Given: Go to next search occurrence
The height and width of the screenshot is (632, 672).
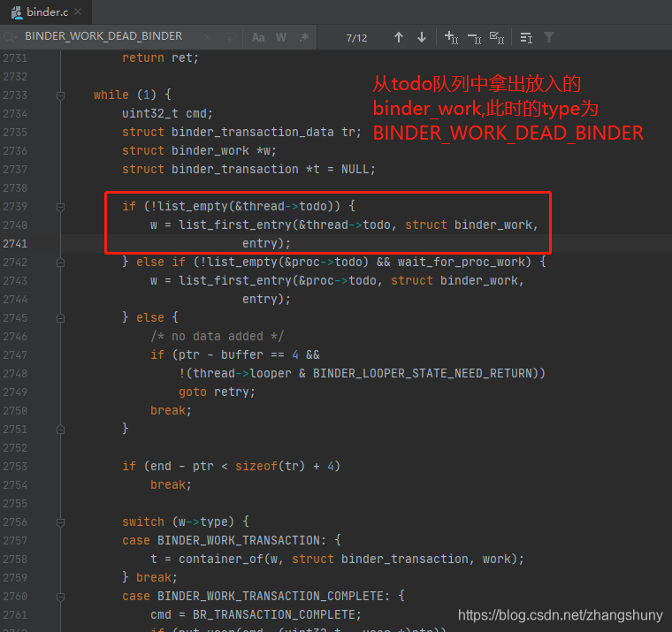Looking at the screenshot, I should click(x=422, y=38).
